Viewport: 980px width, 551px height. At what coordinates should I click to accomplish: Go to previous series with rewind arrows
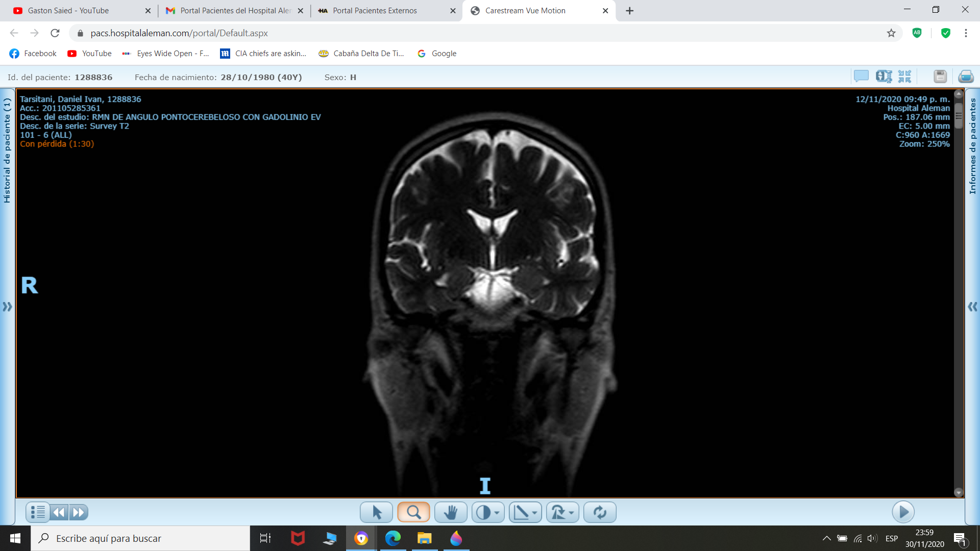(x=59, y=512)
